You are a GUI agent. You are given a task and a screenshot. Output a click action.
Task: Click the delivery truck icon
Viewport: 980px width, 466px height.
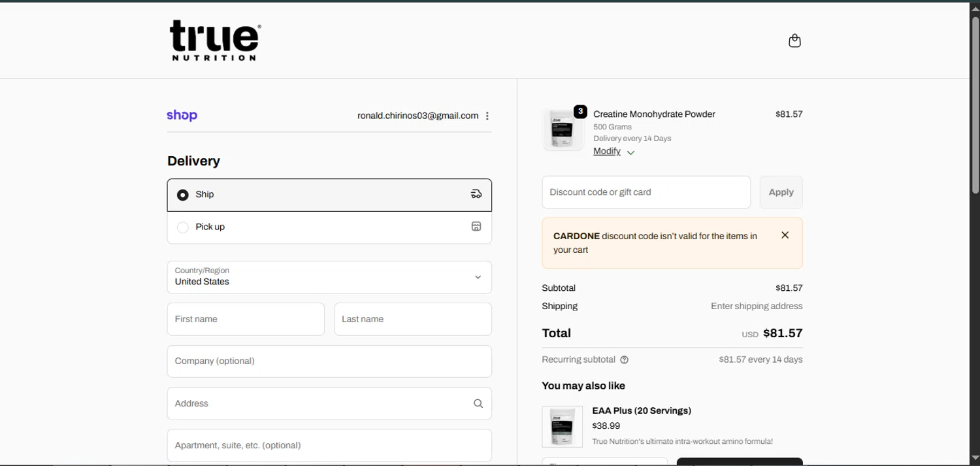476,194
